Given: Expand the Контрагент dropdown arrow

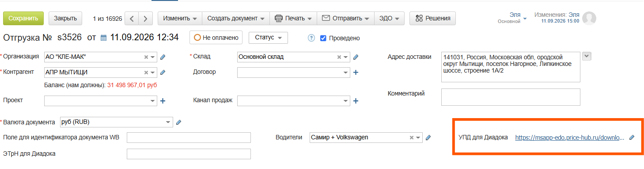Looking at the screenshot, I should pos(153,73).
